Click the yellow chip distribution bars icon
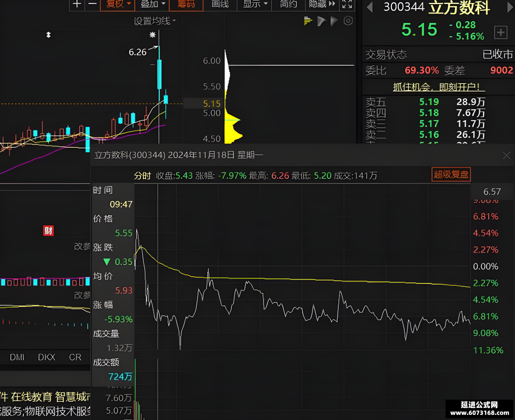This screenshot has width=515, height=420. [308, 21]
